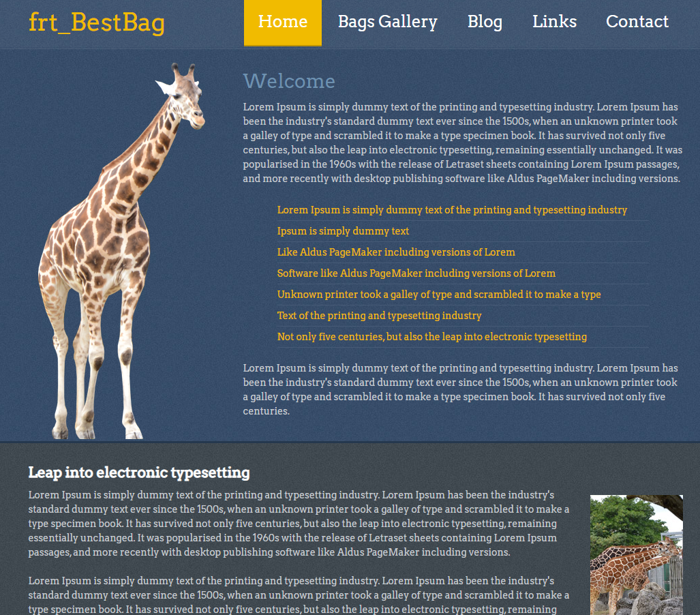Click the 'Unknown printer took a galley' link
Image resolution: width=700 pixels, height=615 pixels.
click(438, 295)
